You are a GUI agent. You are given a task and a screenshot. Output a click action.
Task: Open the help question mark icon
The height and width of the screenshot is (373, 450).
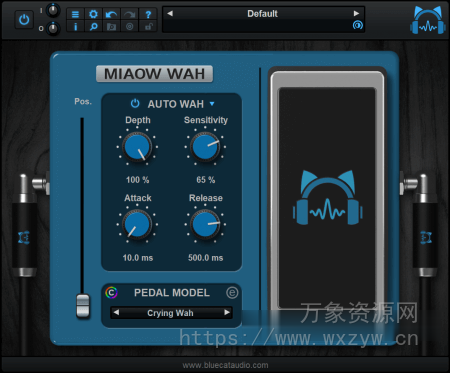tap(148, 14)
